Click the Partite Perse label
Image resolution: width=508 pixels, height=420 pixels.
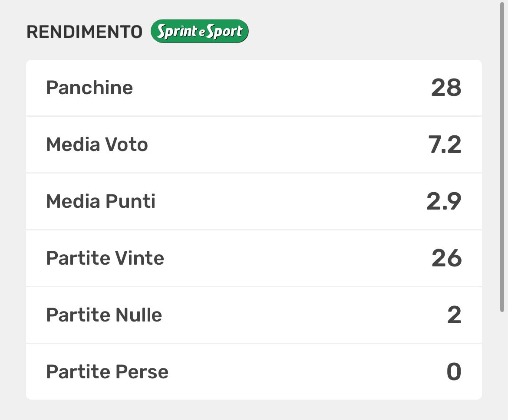107,372
